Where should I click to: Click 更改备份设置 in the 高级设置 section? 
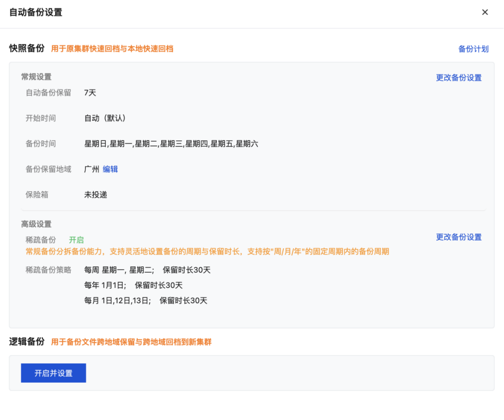[459, 237]
